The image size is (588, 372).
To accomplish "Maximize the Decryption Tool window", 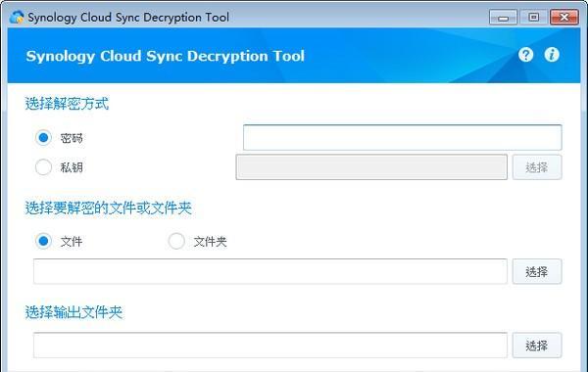I will (534, 18).
